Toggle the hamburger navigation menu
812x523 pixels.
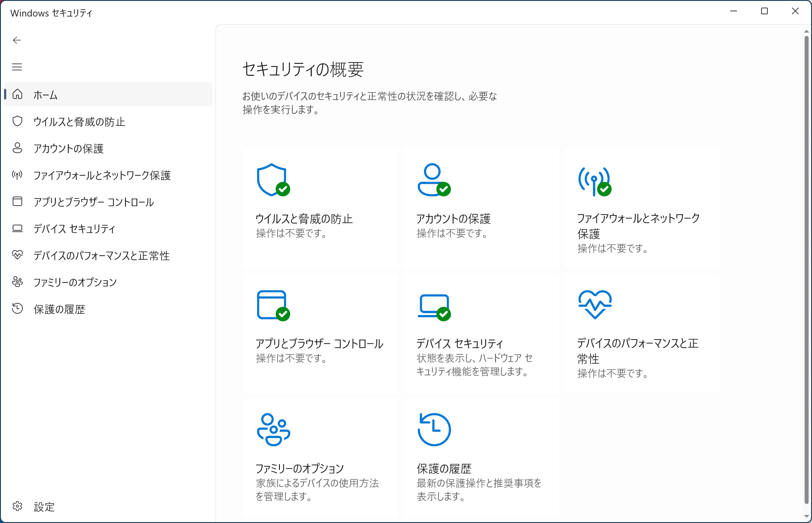17,67
